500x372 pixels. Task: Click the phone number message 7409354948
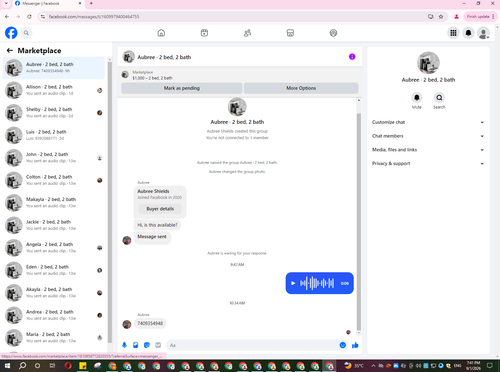tap(150, 323)
